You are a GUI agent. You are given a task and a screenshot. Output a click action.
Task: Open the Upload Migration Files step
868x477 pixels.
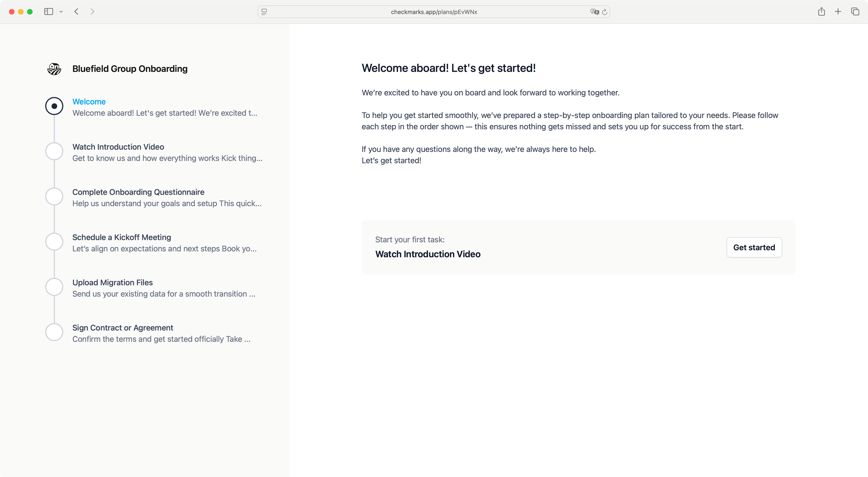tap(113, 283)
